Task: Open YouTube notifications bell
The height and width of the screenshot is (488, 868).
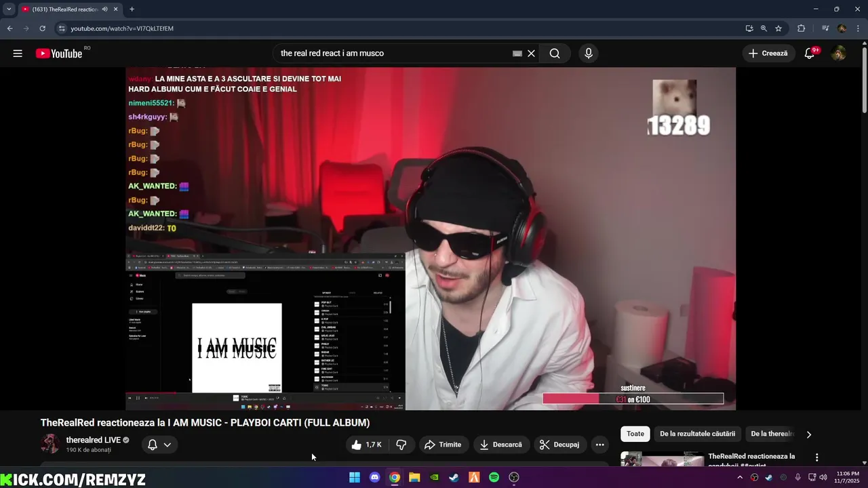Action: (x=809, y=54)
